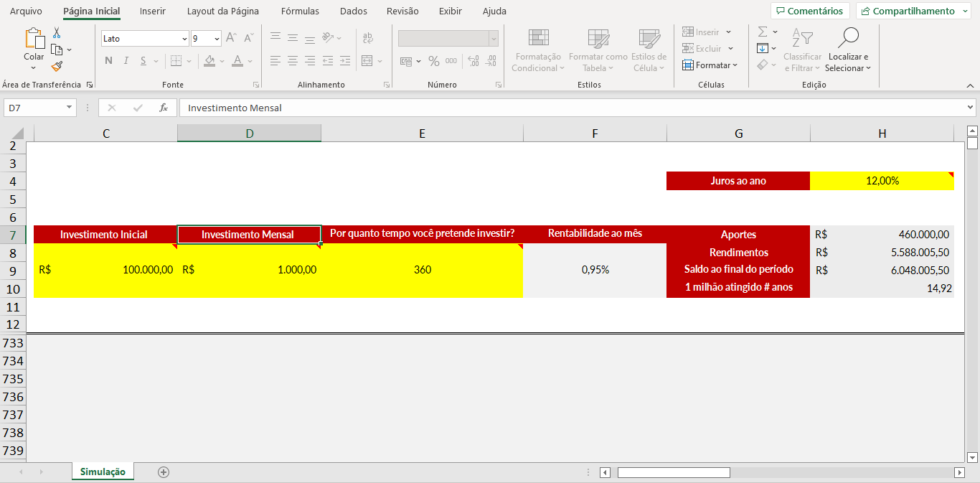
Task: Click the Name Box showing D7
Action: pyautogui.click(x=39, y=108)
